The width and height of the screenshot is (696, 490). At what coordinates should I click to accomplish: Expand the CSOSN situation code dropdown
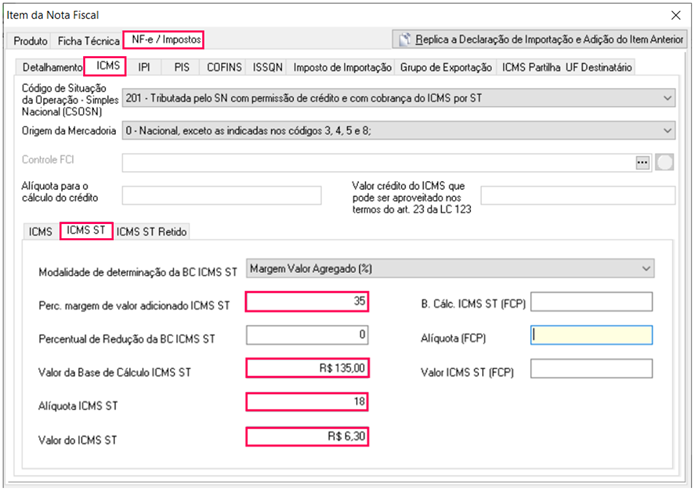pos(667,98)
